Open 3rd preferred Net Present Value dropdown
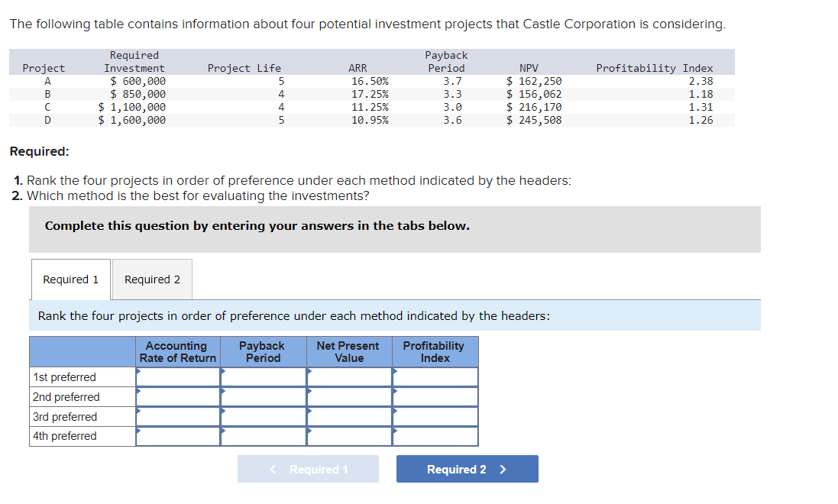 350,416
